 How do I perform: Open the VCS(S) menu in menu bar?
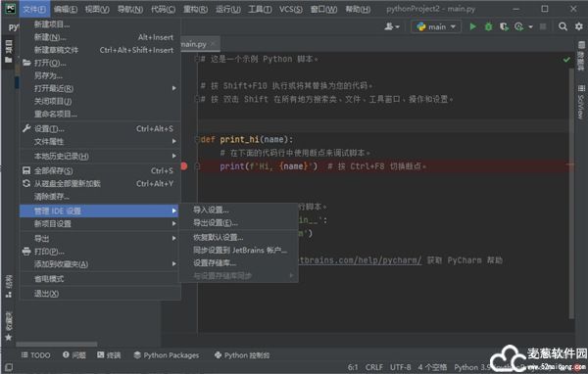coord(291,9)
